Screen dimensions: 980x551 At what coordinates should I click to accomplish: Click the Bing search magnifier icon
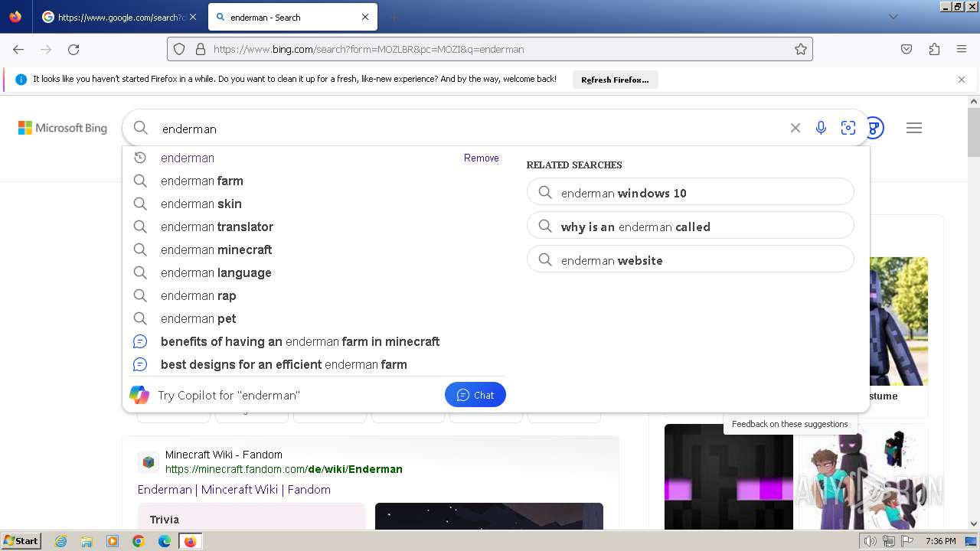coord(141,128)
